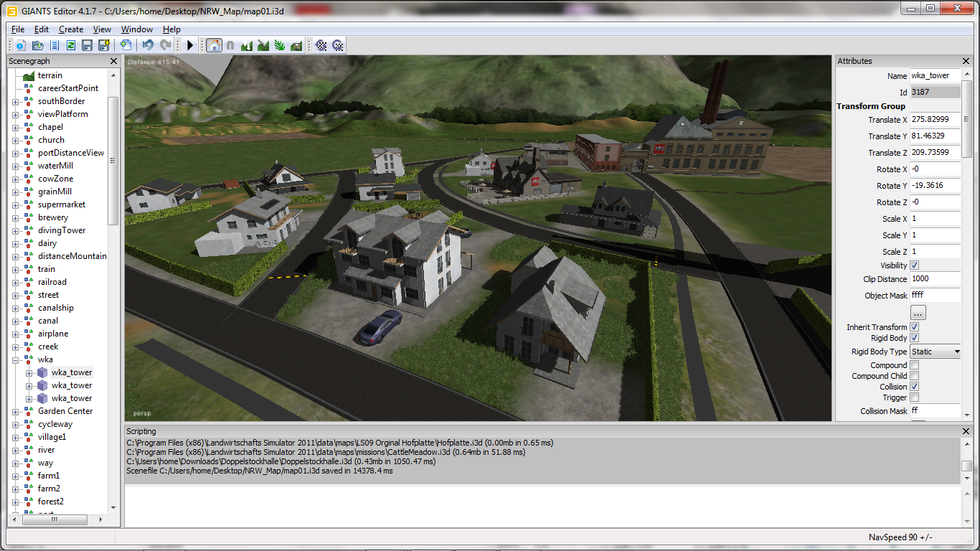
Task: Enable the Trigger checkbox
Action: click(x=915, y=397)
